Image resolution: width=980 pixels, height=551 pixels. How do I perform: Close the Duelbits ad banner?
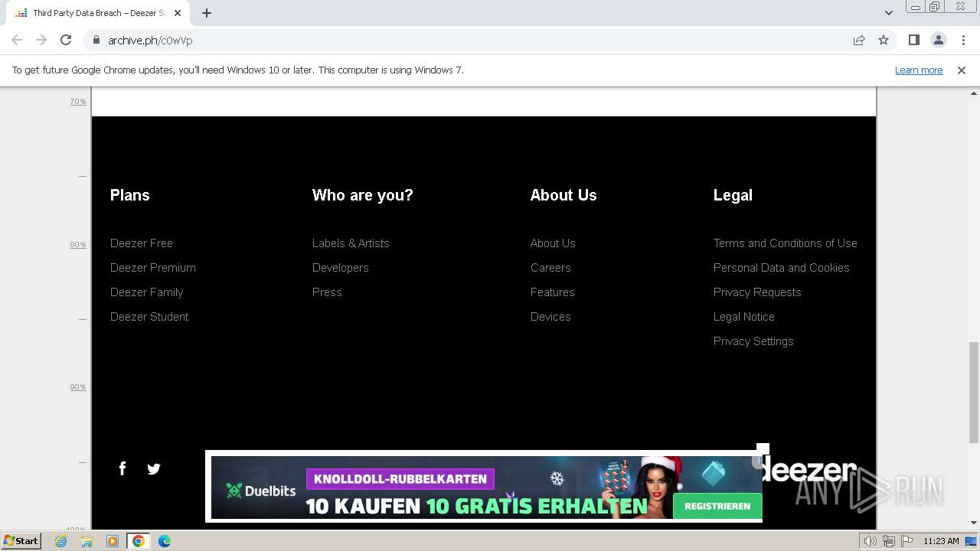pos(763,449)
